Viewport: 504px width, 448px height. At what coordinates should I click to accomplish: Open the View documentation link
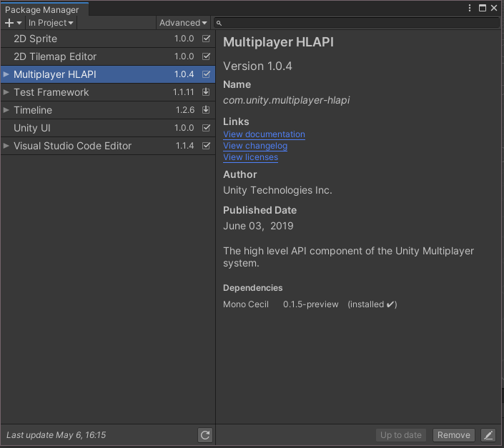tap(264, 134)
